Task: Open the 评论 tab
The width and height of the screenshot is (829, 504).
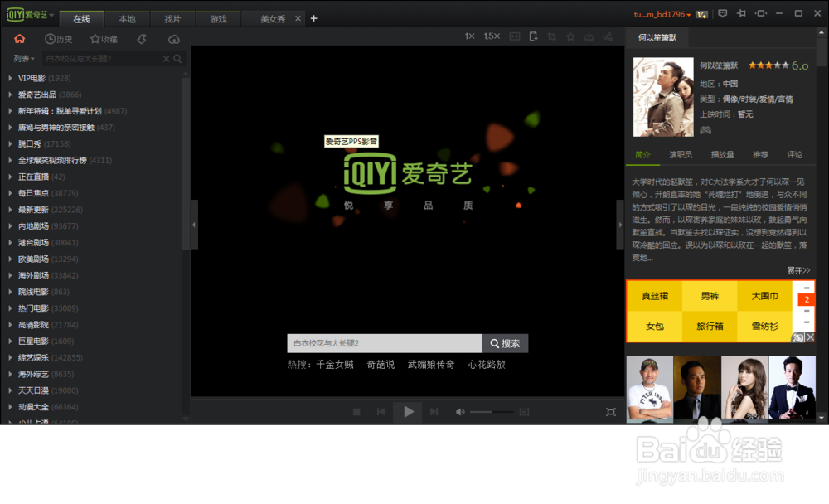Action: click(x=794, y=154)
